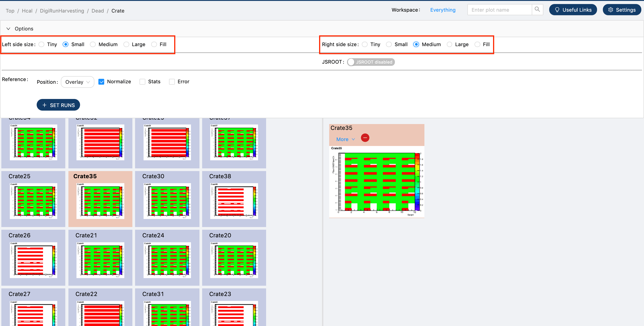Click the Enter plot name field

(x=499, y=10)
